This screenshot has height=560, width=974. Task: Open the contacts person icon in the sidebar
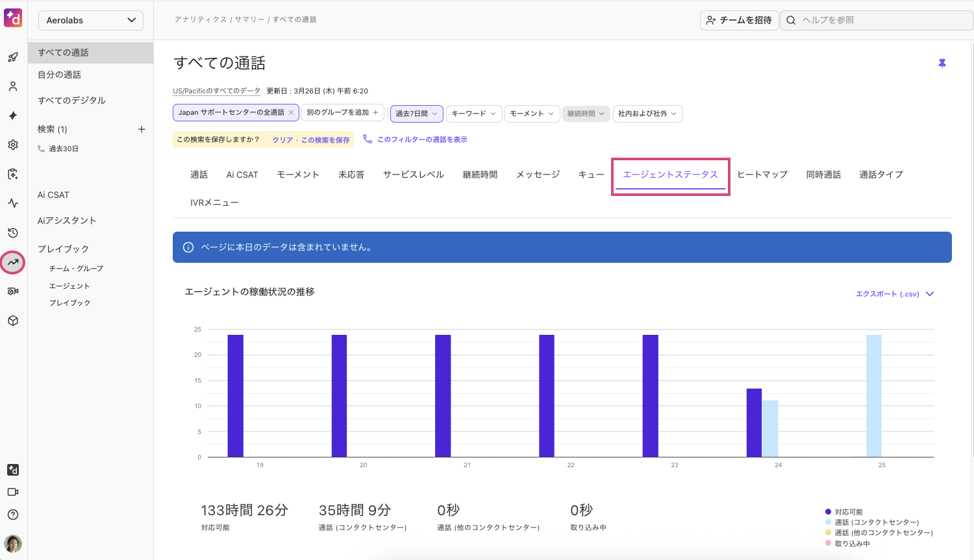(13, 86)
